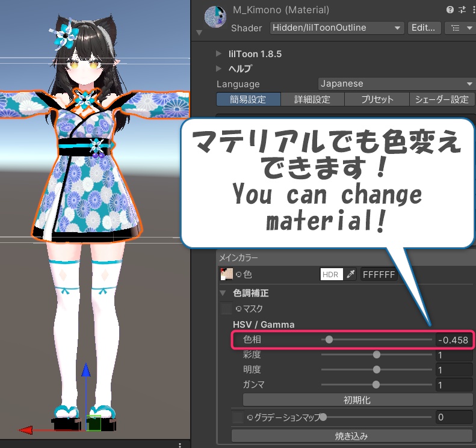Image resolution: width=476 pixels, height=448 pixels.
Task: Click the 初期化 reset button
Action: coord(357,400)
